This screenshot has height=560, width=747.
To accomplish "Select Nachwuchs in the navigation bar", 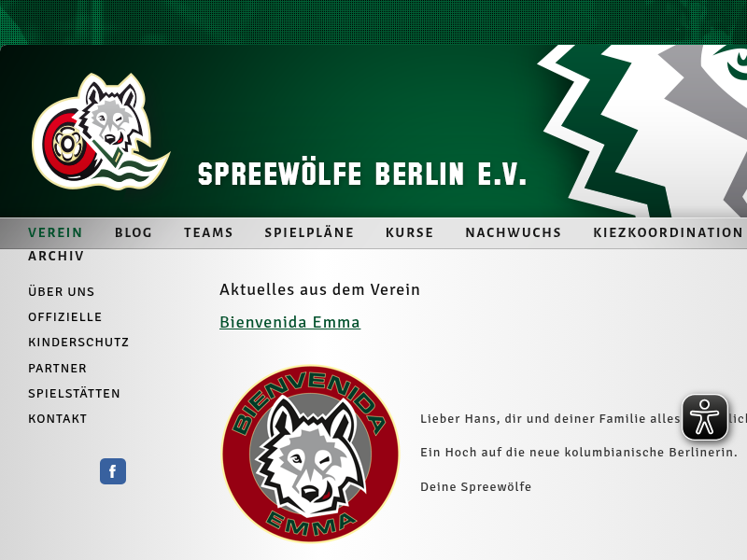I will pyautogui.click(x=514, y=232).
